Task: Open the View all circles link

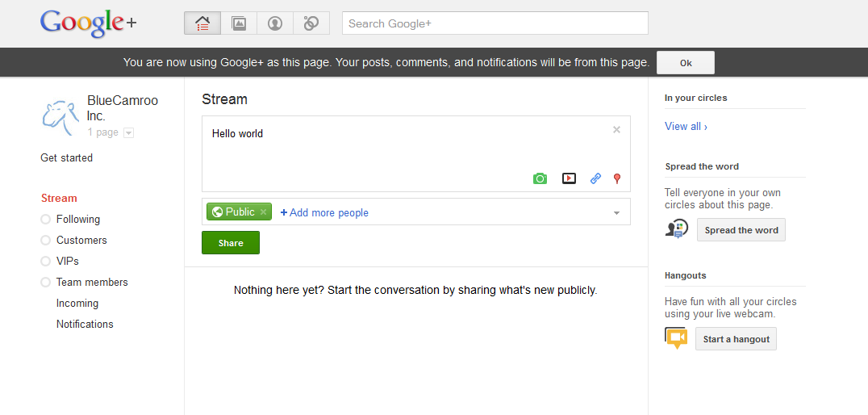Action: point(686,126)
